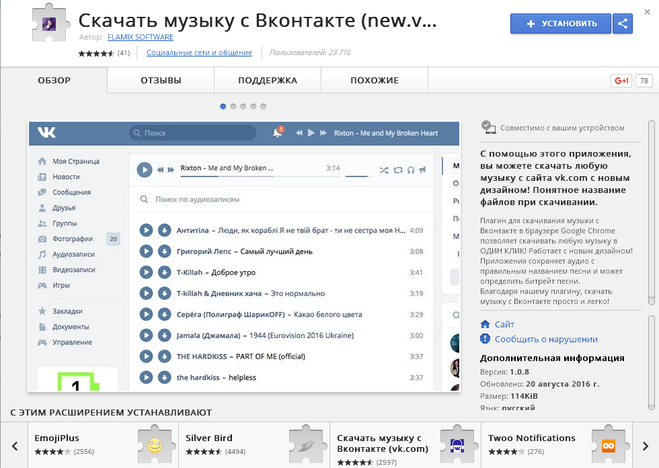Click the shuffle icon in the audio player
The height and width of the screenshot is (468, 659).
[x=384, y=170]
